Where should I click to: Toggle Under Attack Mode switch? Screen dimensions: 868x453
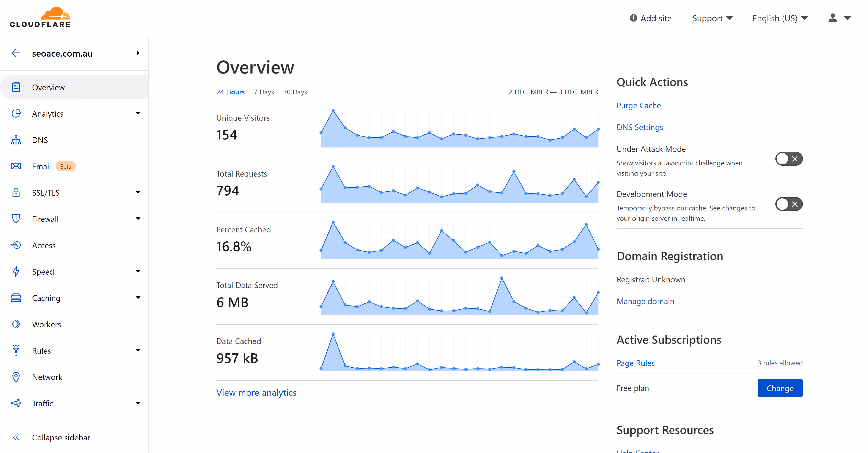tap(789, 159)
